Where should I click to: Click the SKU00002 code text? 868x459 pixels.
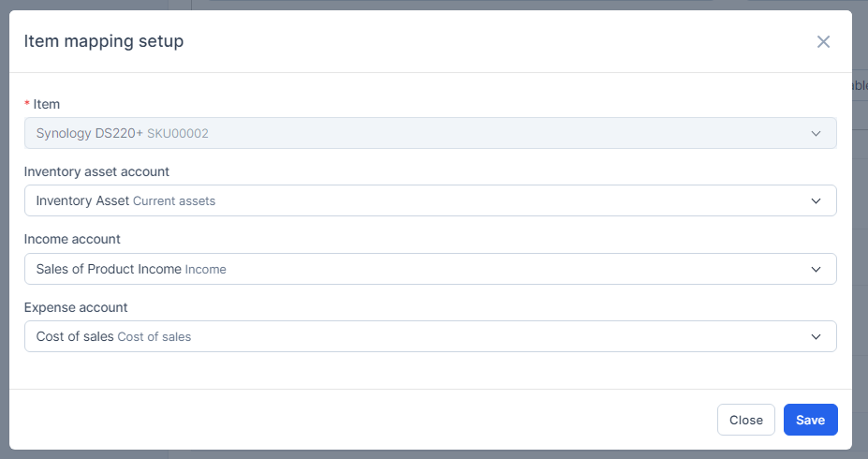point(178,134)
